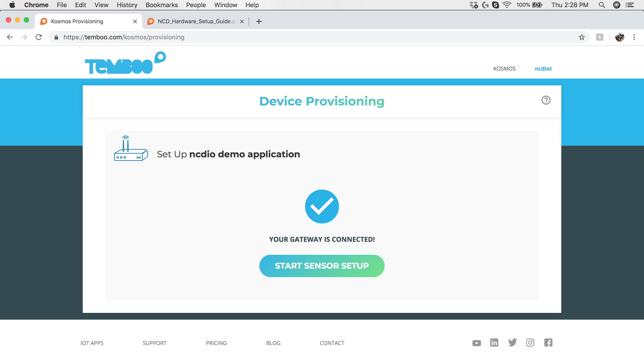Open the ncdiot account link

pos(543,69)
